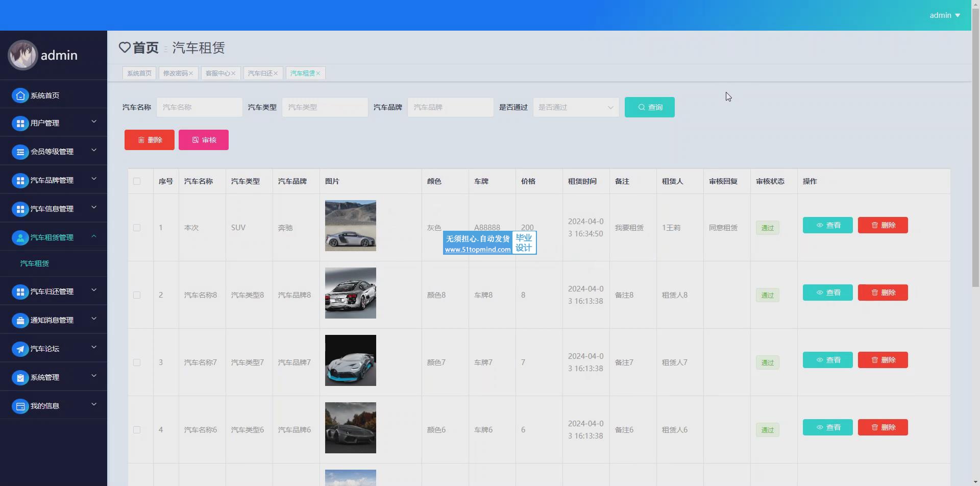Close the 客服中心 tab with its x
The width and height of the screenshot is (980, 486).
pyautogui.click(x=233, y=74)
